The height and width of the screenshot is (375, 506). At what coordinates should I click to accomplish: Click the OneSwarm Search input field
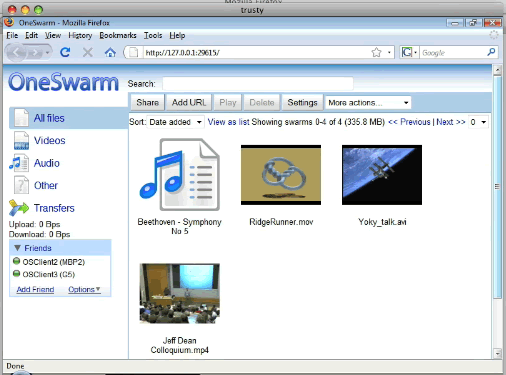coord(258,84)
